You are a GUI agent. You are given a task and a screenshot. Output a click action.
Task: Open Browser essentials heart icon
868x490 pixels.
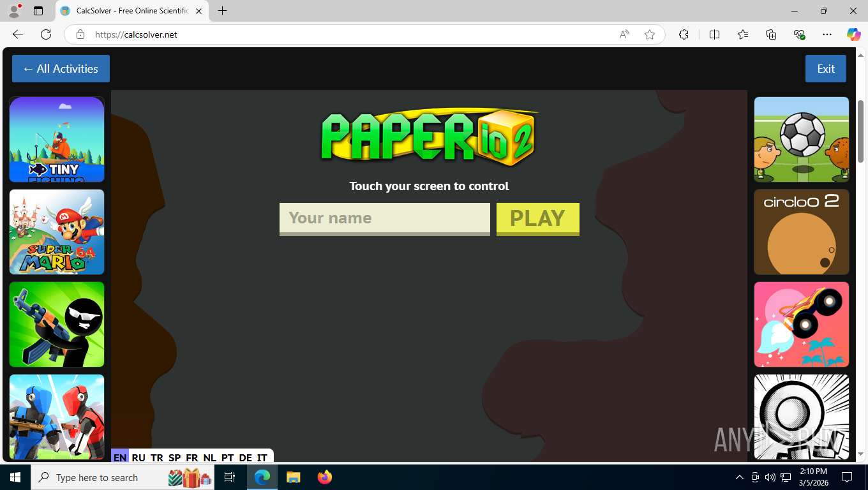pyautogui.click(x=799, y=34)
